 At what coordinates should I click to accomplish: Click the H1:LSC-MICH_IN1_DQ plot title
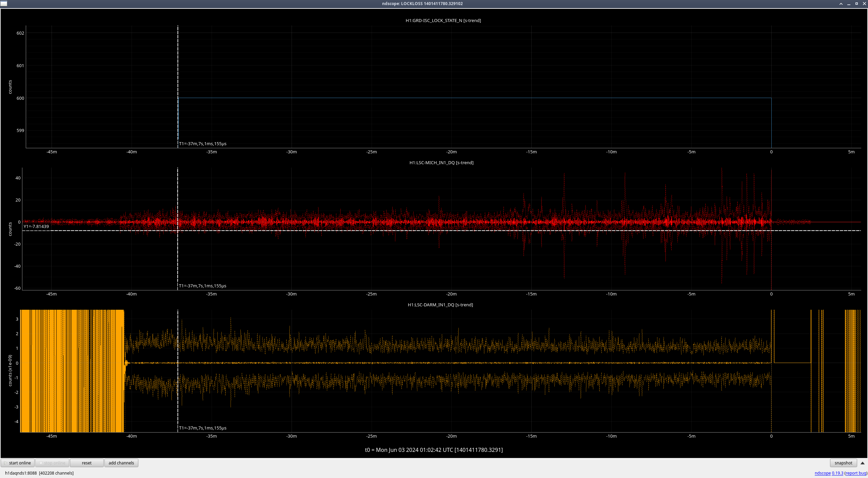tap(441, 162)
